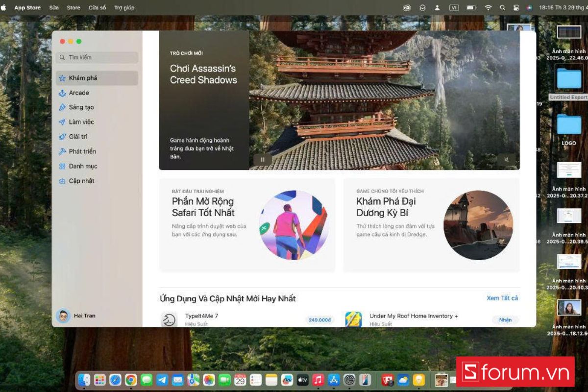
Task: Click App Store icon in the Dock
Action: [334, 380]
